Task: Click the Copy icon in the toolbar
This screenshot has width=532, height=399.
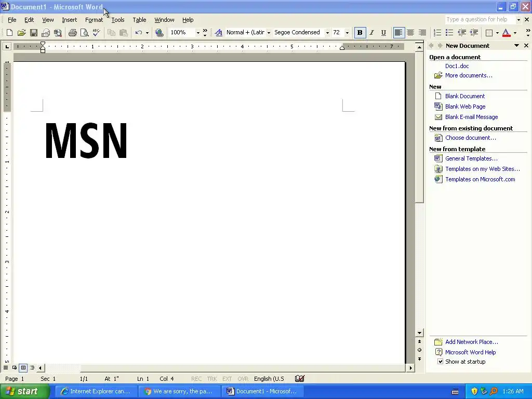Action: coord(111,33)
